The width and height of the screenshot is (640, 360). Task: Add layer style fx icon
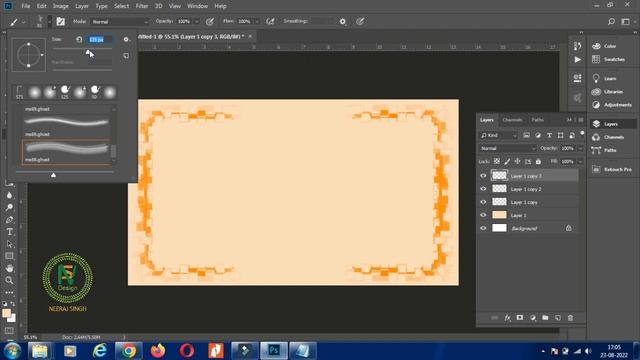tap(507, 318)
